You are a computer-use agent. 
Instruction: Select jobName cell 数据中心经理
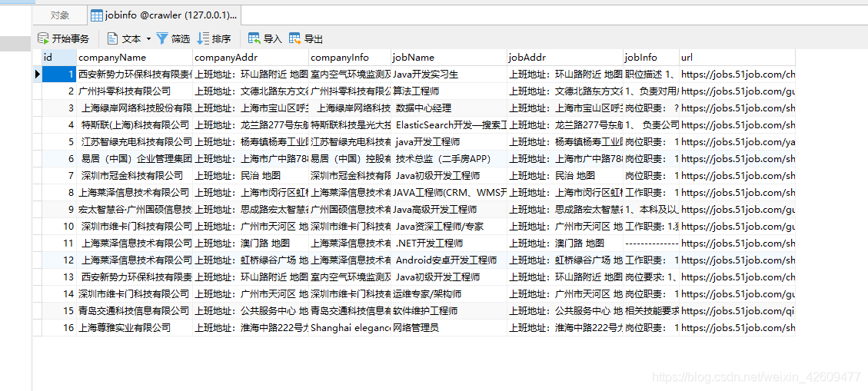point(449,108)
